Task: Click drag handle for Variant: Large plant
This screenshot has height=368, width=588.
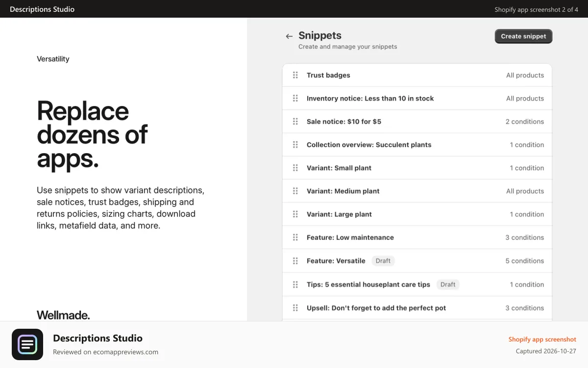Action: pyautogui.click(x=295, y=214)
